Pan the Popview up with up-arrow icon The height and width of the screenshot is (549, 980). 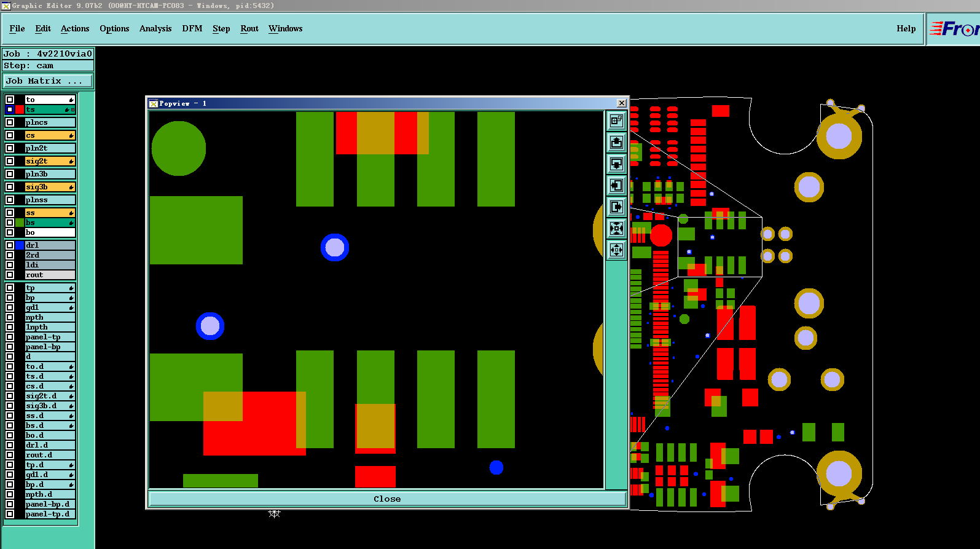click(x=616, y=142)
